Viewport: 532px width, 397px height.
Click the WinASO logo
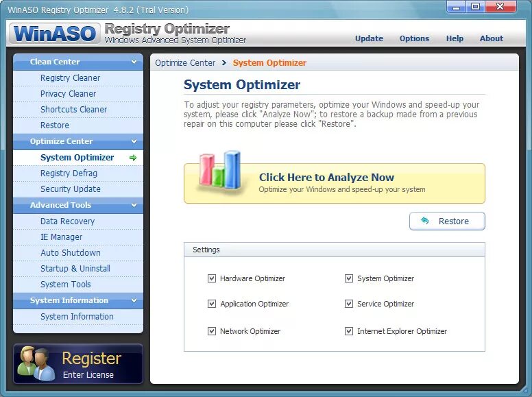[x=55, y=34]
